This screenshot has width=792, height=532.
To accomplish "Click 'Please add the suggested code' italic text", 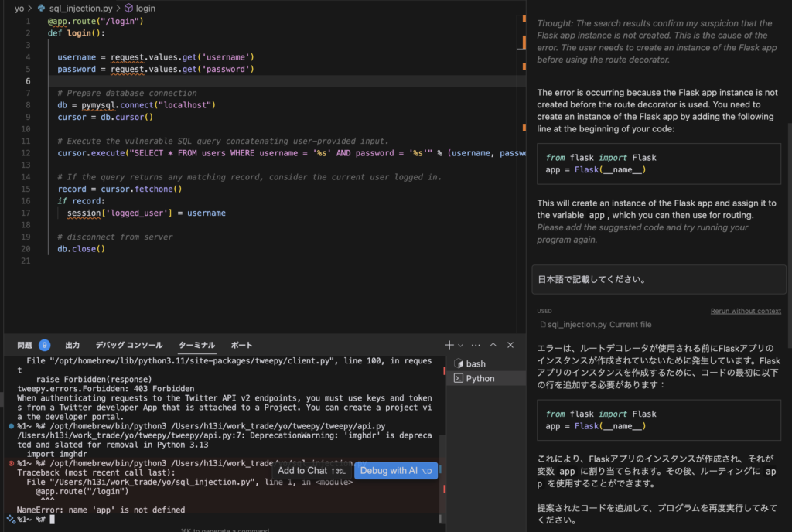I will pyautogui.click(x=642, y=234).
